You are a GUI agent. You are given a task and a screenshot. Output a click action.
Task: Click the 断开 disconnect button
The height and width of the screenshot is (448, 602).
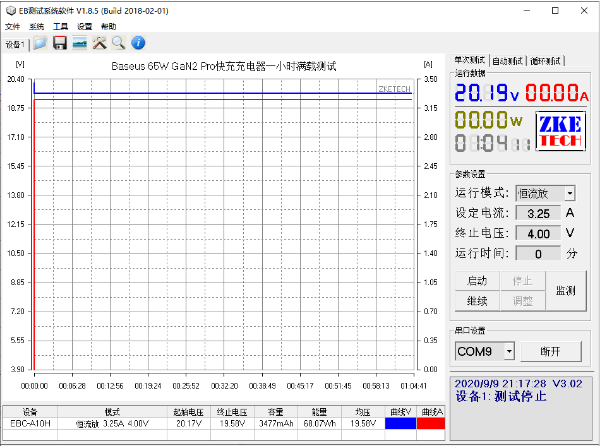[x=551, y=351]
